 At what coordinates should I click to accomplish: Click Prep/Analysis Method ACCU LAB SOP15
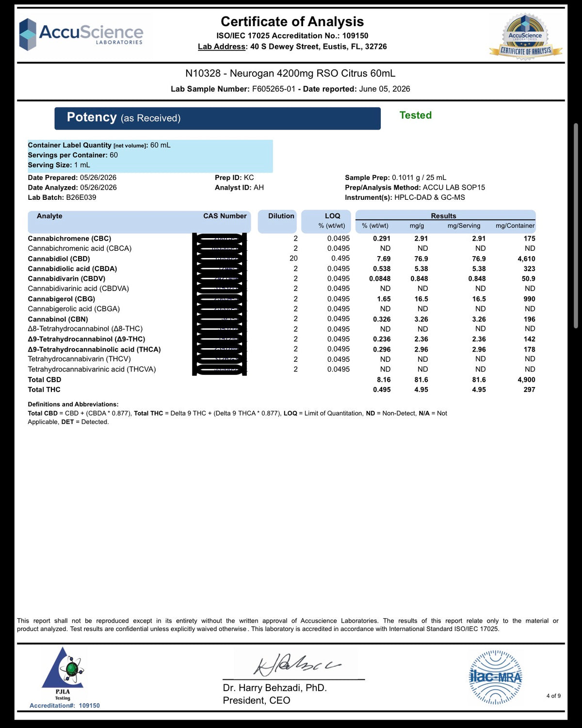click(415, 188)
